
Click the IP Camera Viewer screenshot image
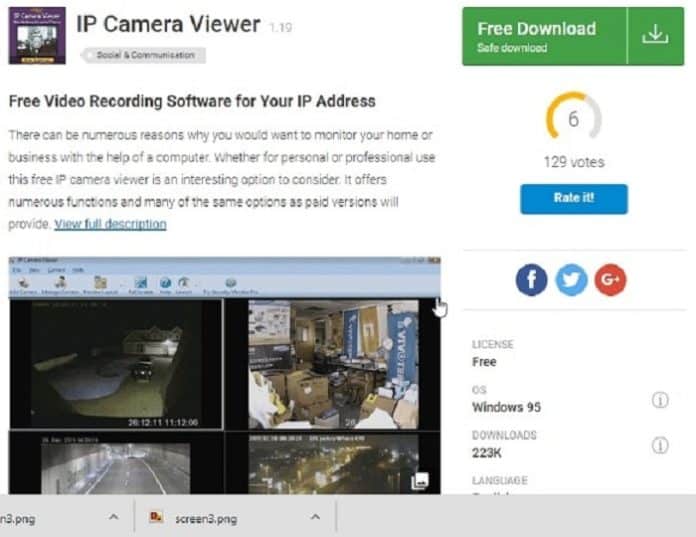(225, 375)
